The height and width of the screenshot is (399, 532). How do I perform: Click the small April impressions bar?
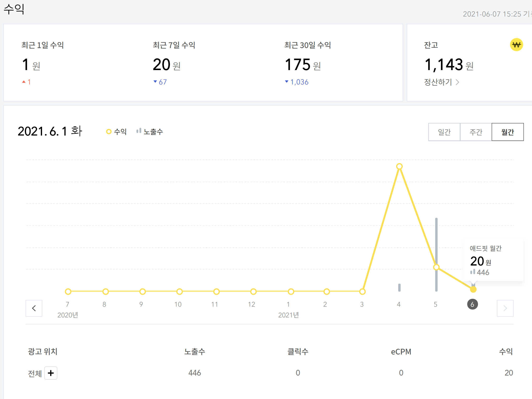click(400, 288)
